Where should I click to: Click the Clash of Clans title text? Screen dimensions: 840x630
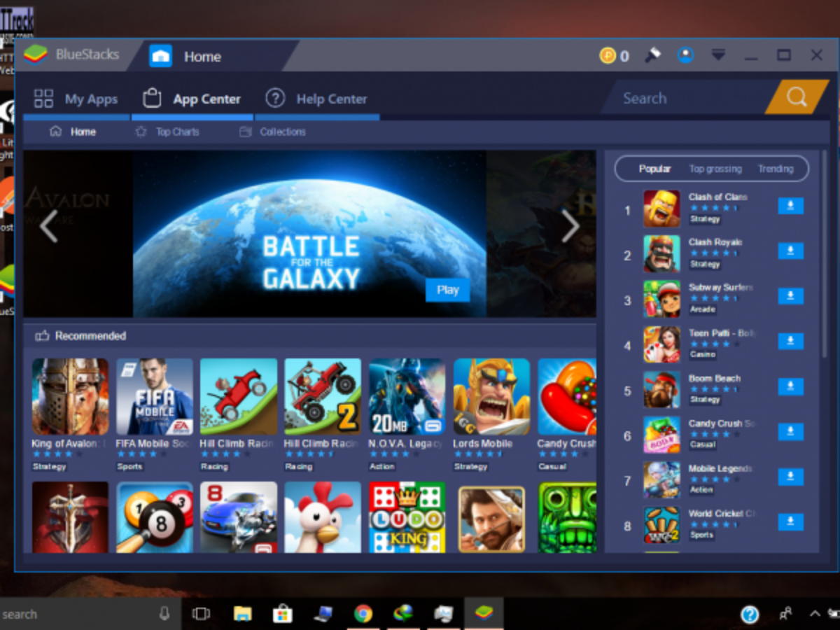(717, 197)
